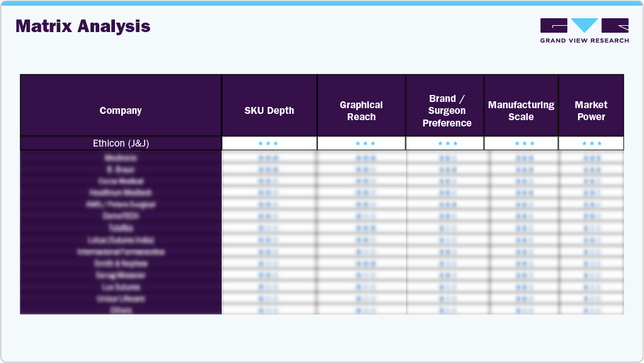Image resolution: width=644 pixels, height=363 pixels.
Task: Toggle Smith & Nephew's SKU Depth star rating
Action: point(269,263)
